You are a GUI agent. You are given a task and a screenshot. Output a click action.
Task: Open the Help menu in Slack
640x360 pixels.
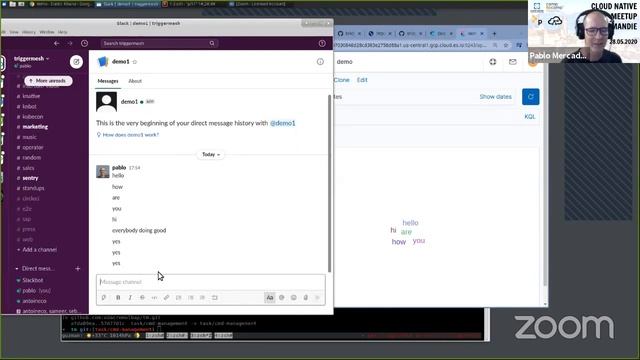tap(62, 32)
